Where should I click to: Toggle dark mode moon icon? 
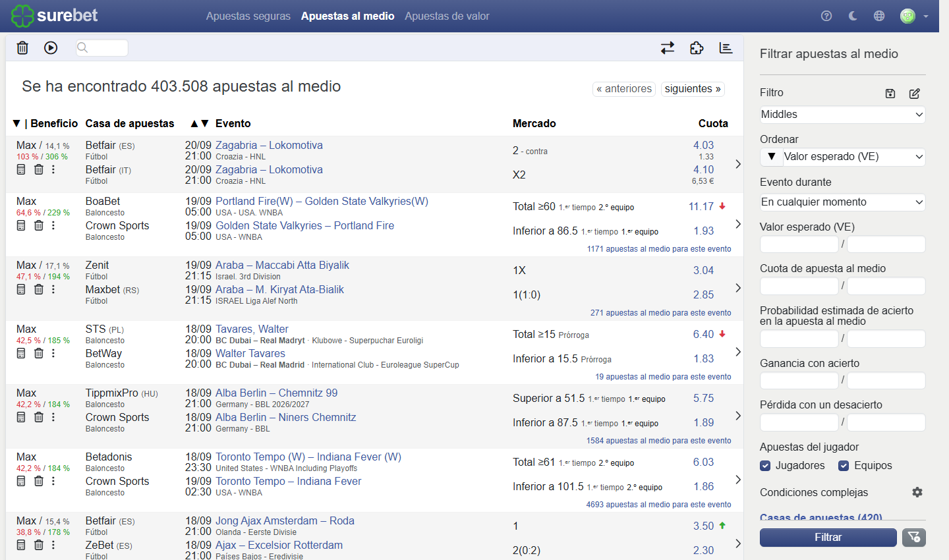pos(853,16)
